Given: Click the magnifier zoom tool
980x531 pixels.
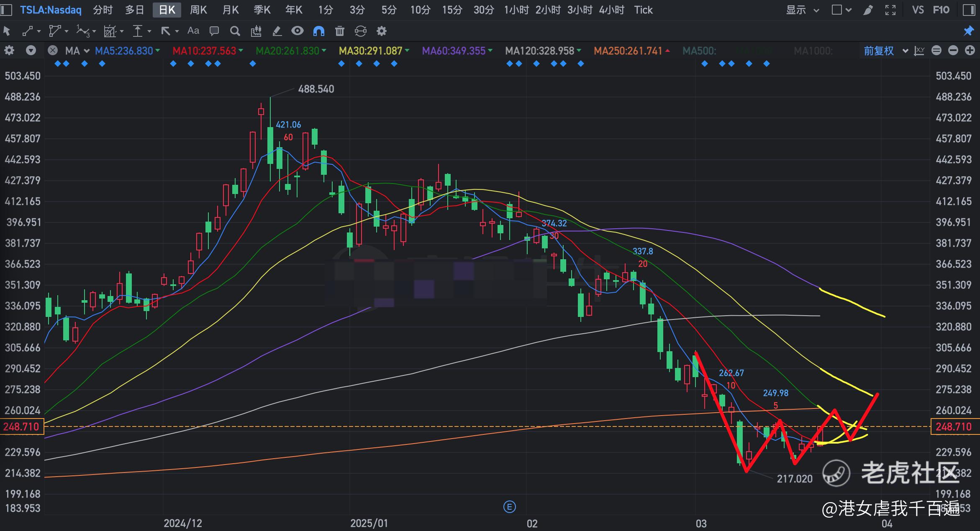Looking at the screenshot, I should pyautogui.click(x=235, y=31).
